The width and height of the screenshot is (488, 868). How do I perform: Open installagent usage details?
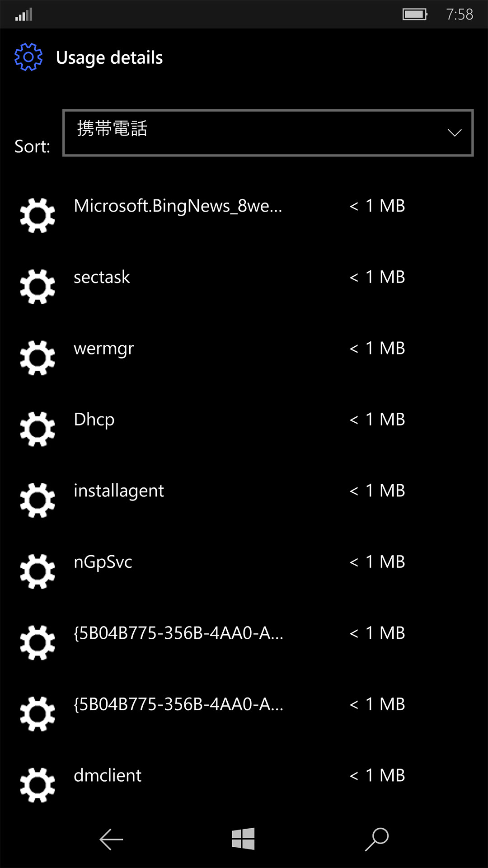coord(119,491)
